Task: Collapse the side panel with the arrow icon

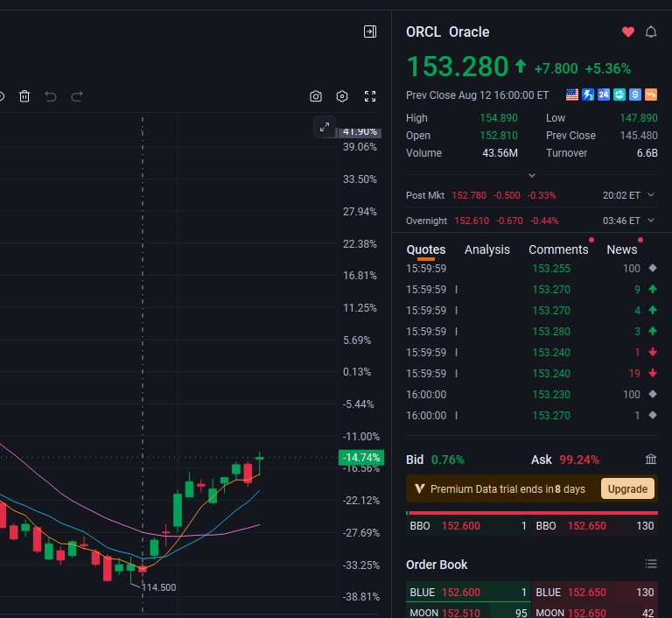Action: pos(370,32)
